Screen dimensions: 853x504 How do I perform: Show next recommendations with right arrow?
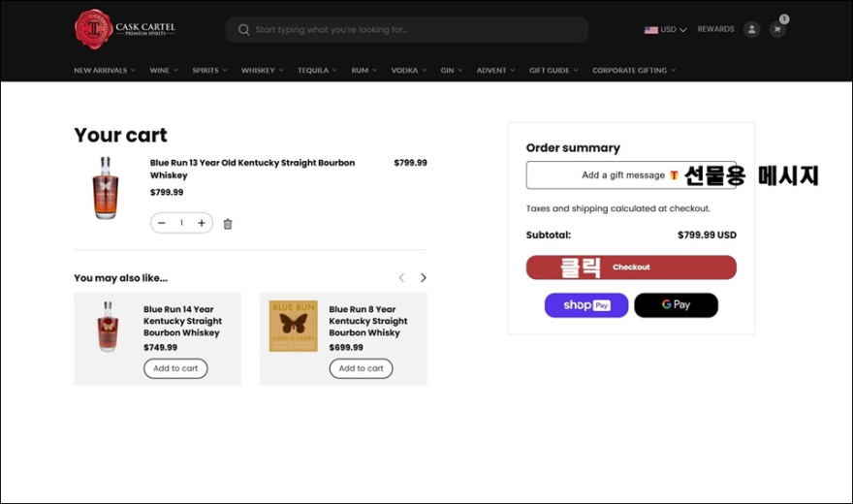click(424, 278)
